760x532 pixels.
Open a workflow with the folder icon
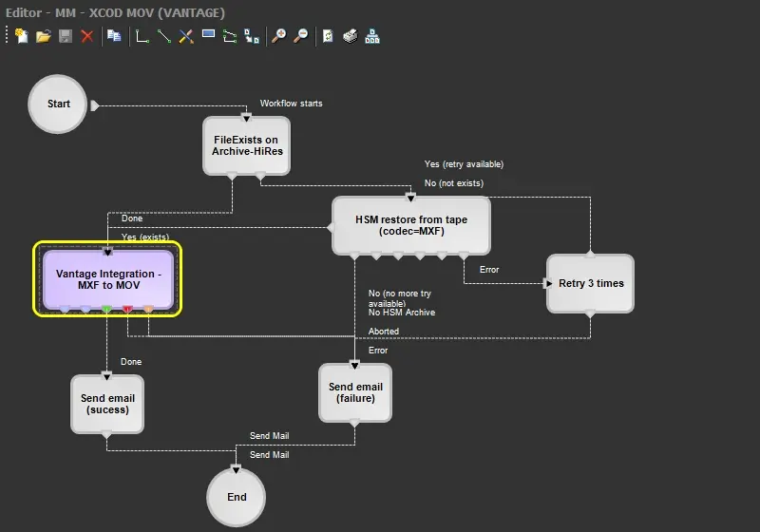coord(43,36)
